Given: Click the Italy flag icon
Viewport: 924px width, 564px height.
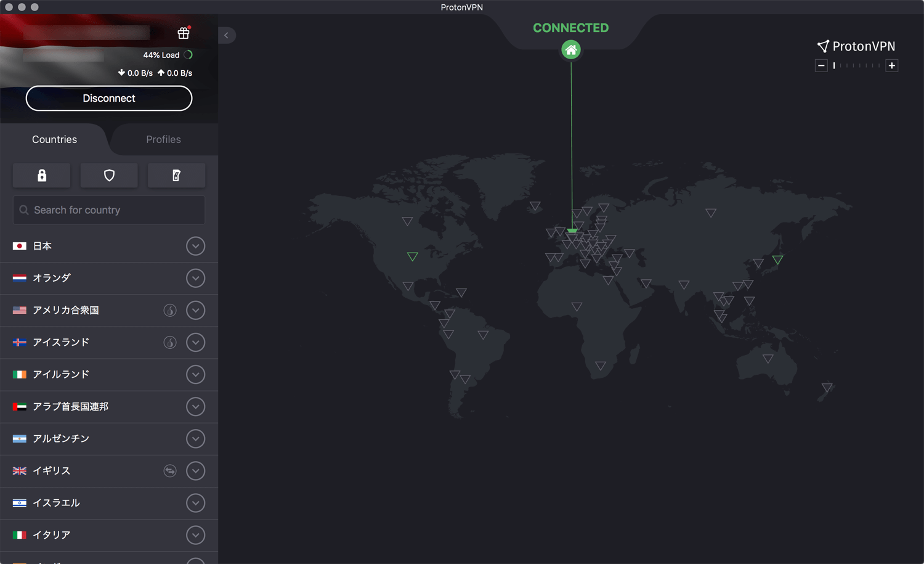Looking at the screenshot, I should pos(20,534).
